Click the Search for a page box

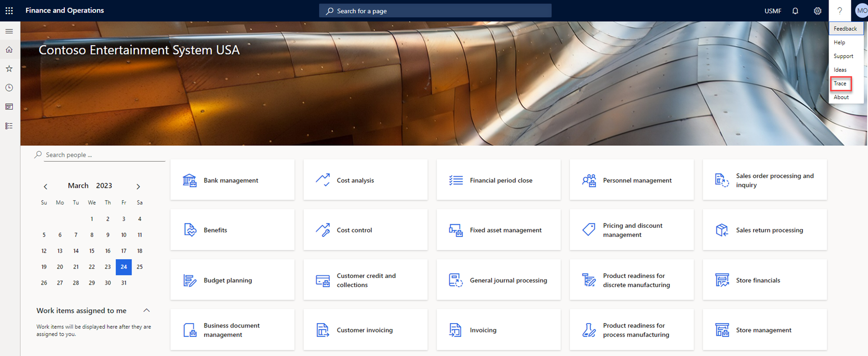coord(435,11)
